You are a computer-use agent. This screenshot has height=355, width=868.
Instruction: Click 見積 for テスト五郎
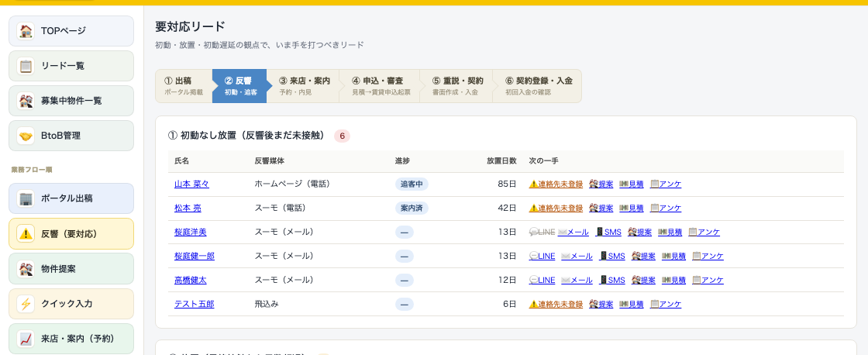click(x=631, y=304)
